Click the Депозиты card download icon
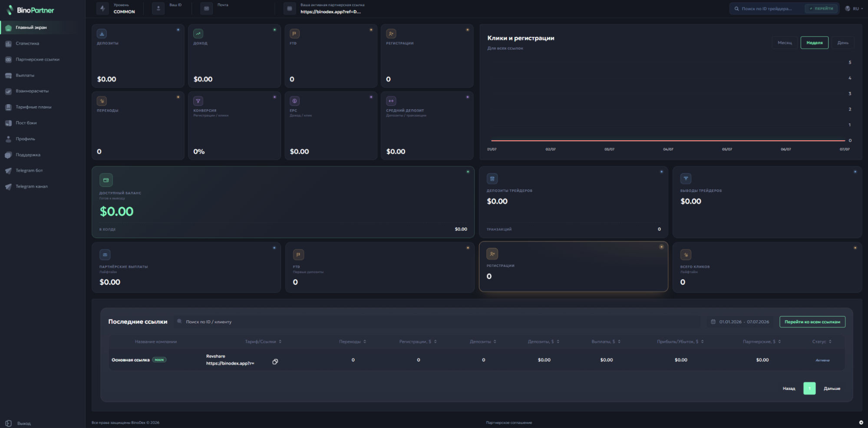This screenshot has width=868, height=428. pos(102,33)
